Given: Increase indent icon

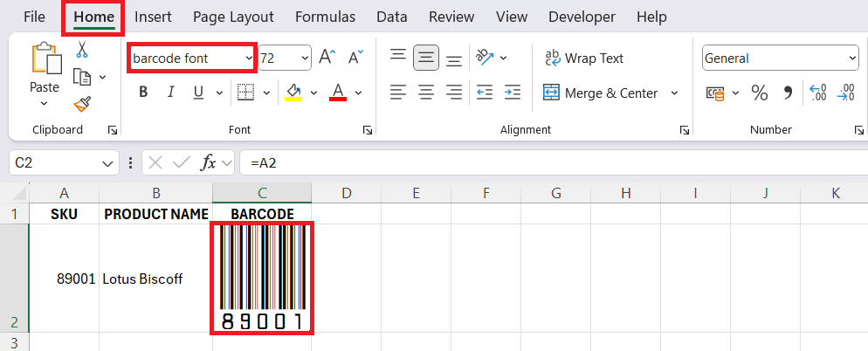Looking at the screenshot, I should tap(513, 93).
